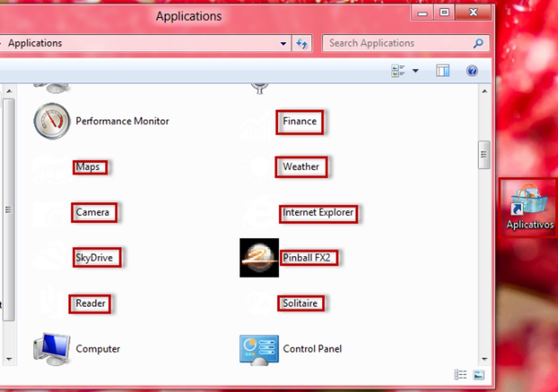
Task: Maximize the Applications window
Action: click(444, 13)
